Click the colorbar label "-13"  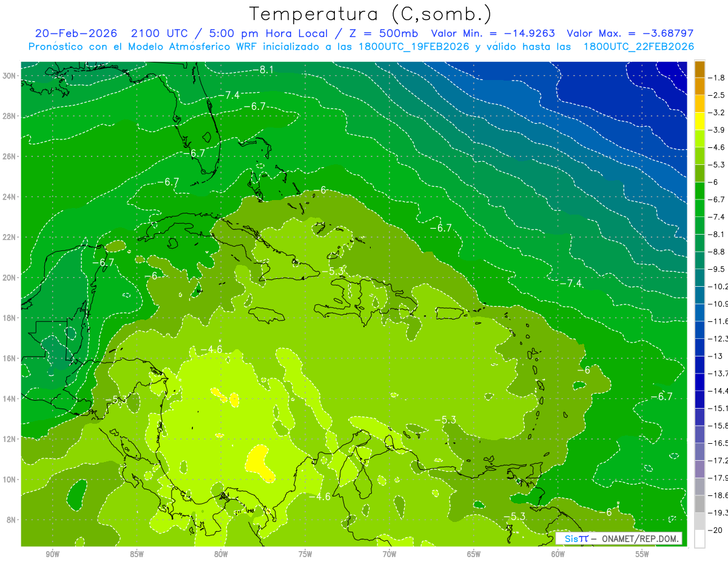716,356
